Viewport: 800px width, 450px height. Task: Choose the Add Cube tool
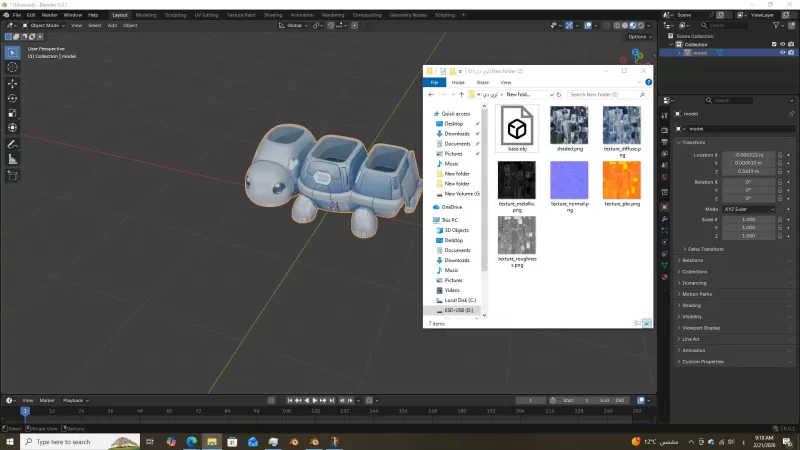click(x=12, y=176)
